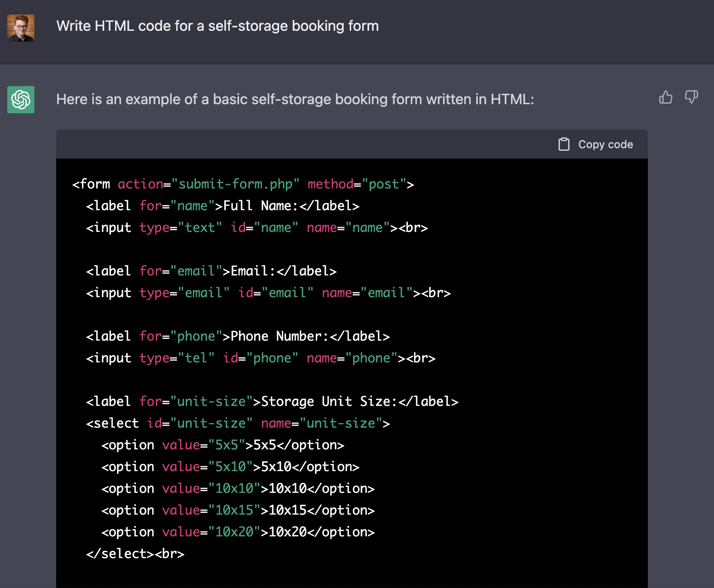The width and height of the screenshot is (714, 588).
Task: Click the user prompt about self-storage form
Action: coord(217,26)
